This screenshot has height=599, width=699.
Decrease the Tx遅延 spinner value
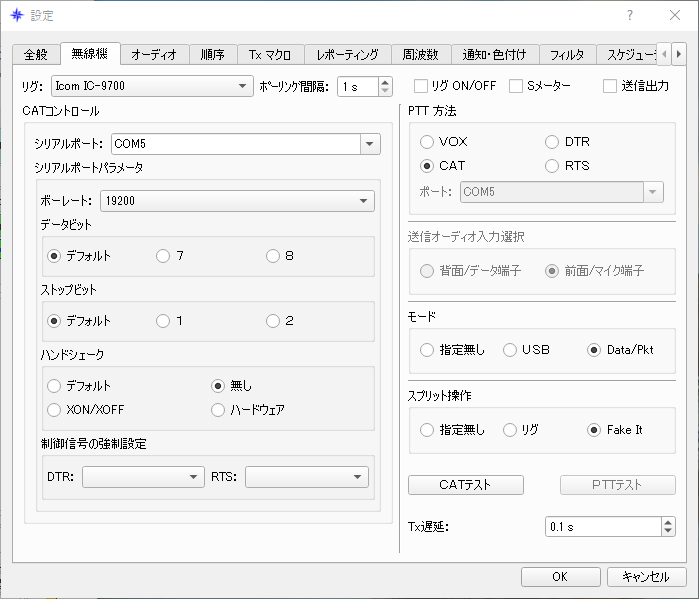(668, 531)
